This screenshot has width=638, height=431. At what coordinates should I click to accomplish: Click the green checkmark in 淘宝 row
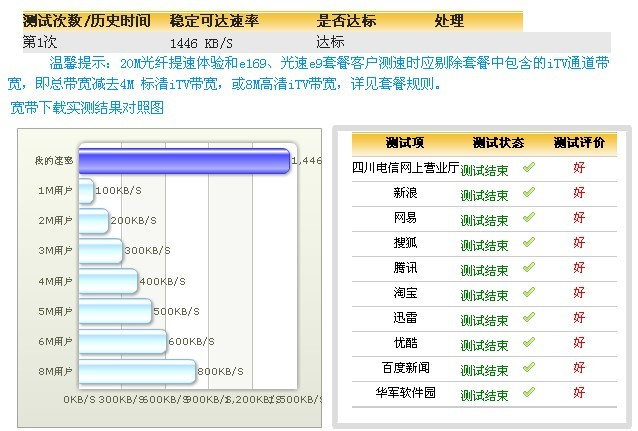[529, 292]
